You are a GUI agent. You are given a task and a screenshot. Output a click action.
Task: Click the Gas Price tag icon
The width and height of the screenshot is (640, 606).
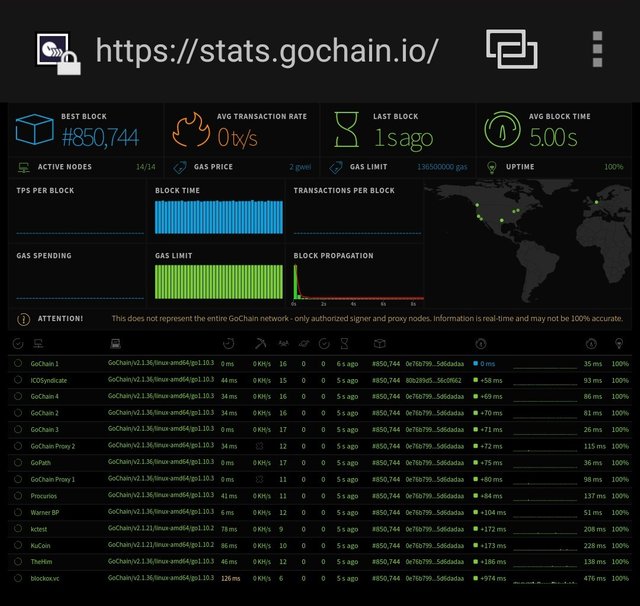[x=180, y=167]
